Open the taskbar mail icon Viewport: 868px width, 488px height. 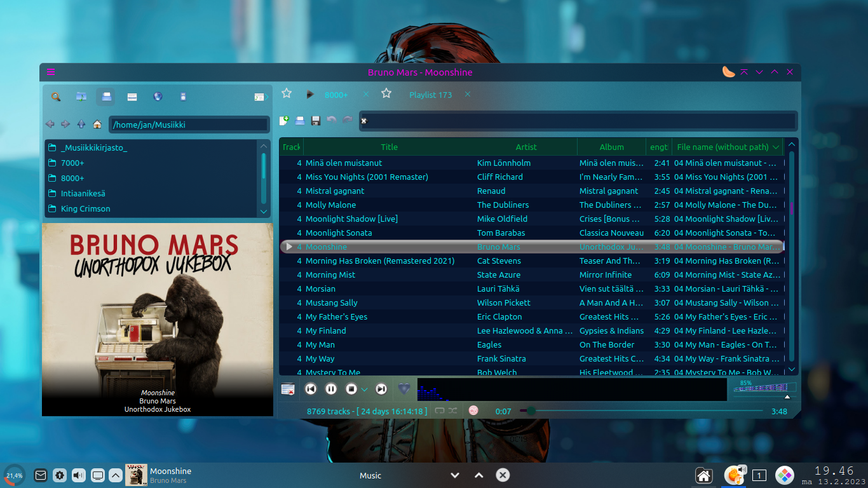[41, 475]
